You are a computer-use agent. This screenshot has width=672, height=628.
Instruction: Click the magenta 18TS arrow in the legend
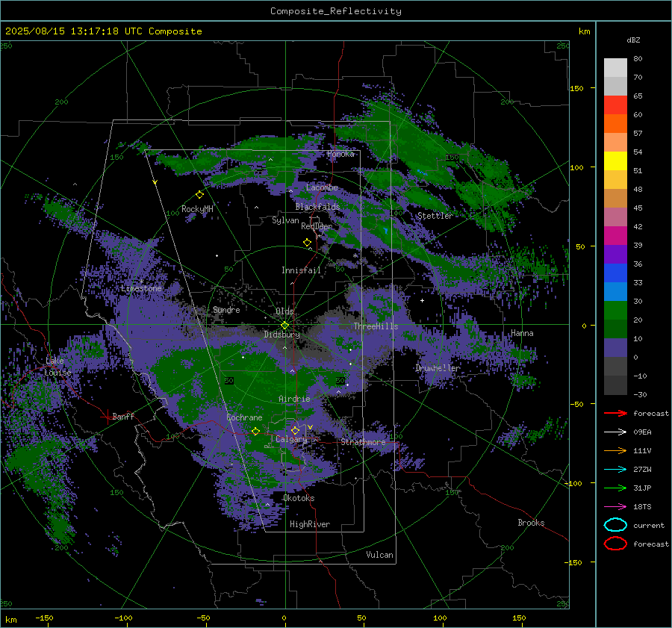point(615,506)
